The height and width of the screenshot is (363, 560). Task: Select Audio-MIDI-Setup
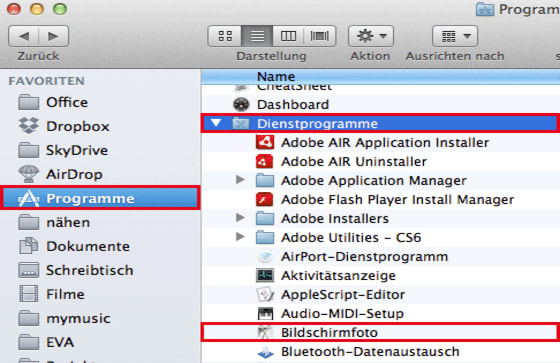pos(380,313)
